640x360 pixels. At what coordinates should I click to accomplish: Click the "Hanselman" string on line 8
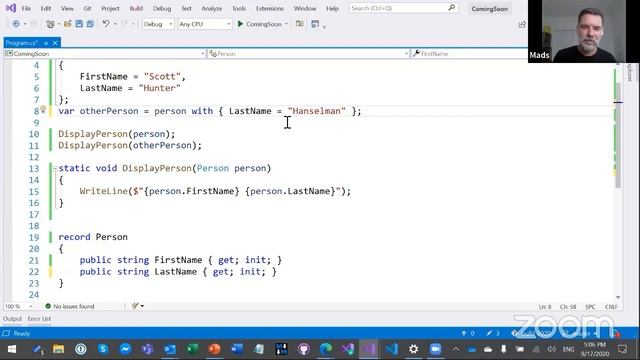317,111
